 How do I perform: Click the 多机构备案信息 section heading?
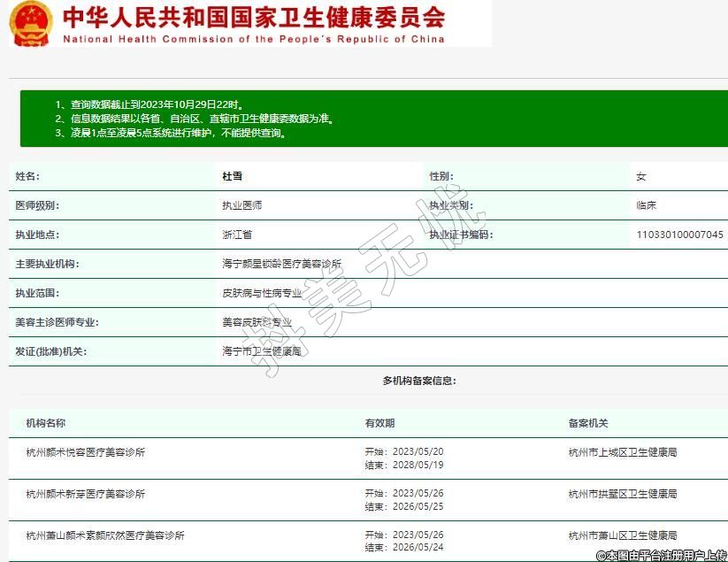(x=419, y=381)
